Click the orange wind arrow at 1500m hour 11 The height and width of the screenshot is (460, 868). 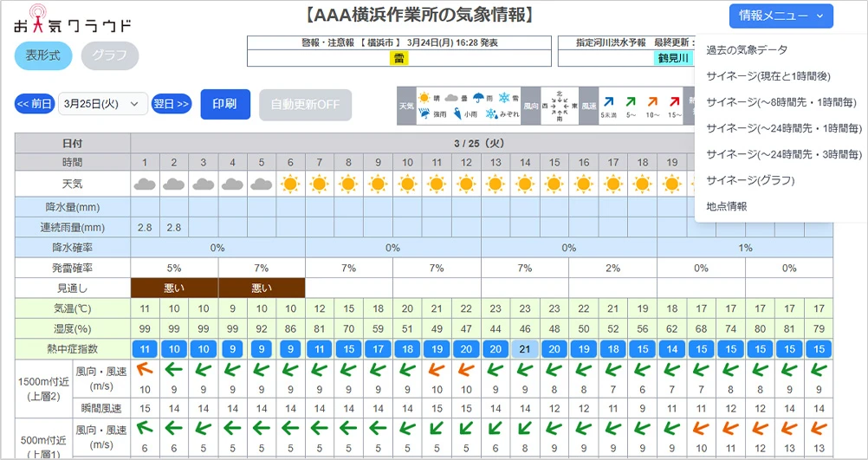click(437, 370)
